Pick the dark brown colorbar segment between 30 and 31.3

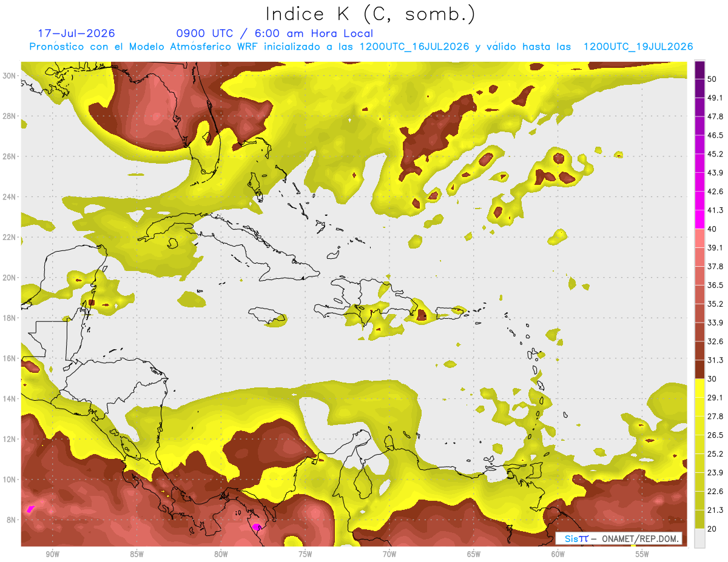(700, 370)
